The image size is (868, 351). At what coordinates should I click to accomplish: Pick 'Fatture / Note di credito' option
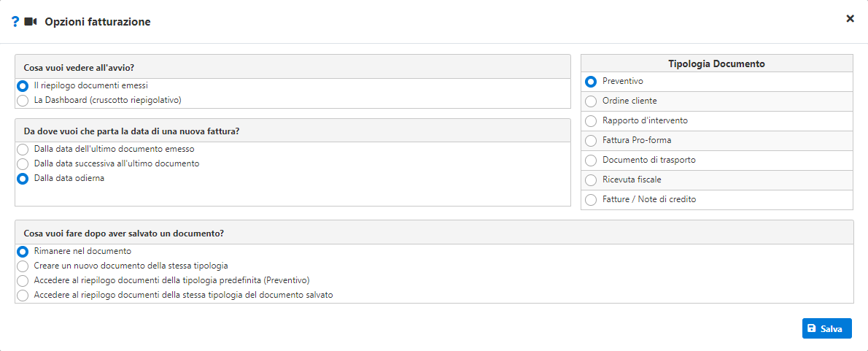pyautogui.click(x=591, y=200)
